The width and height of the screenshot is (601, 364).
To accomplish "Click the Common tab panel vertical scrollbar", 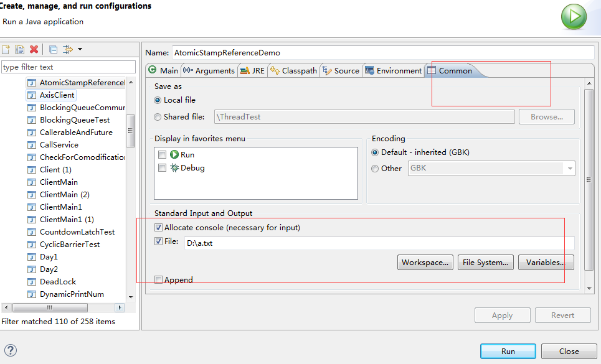I will point(589,180).
